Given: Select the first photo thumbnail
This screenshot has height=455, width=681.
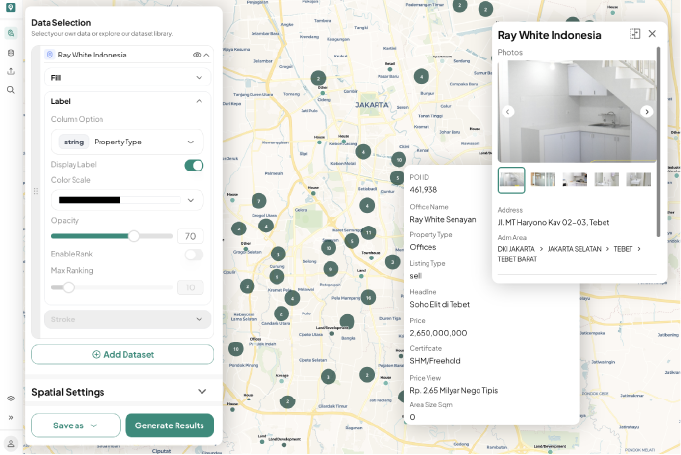Looking at the screenshot, I should 512,180.
